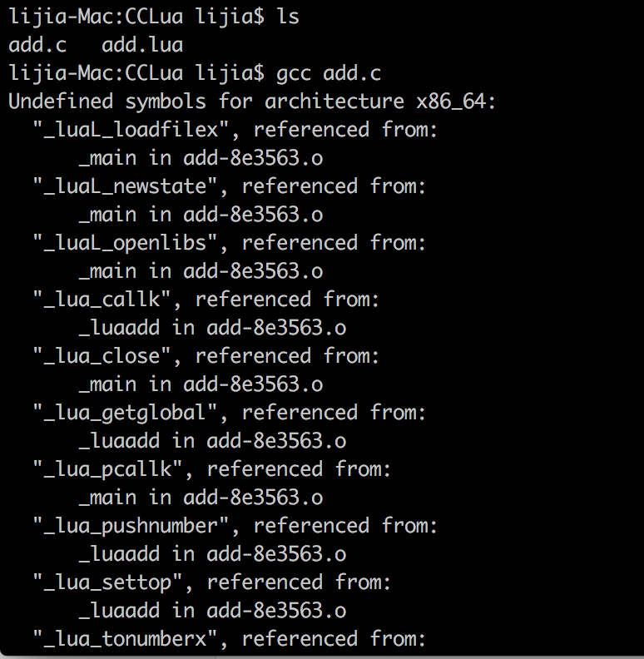The width and height of the screenshot is (644, 659).
Task: Click the "_luaL_loadfilex" symbol name
Action: [x=131, y=130]
